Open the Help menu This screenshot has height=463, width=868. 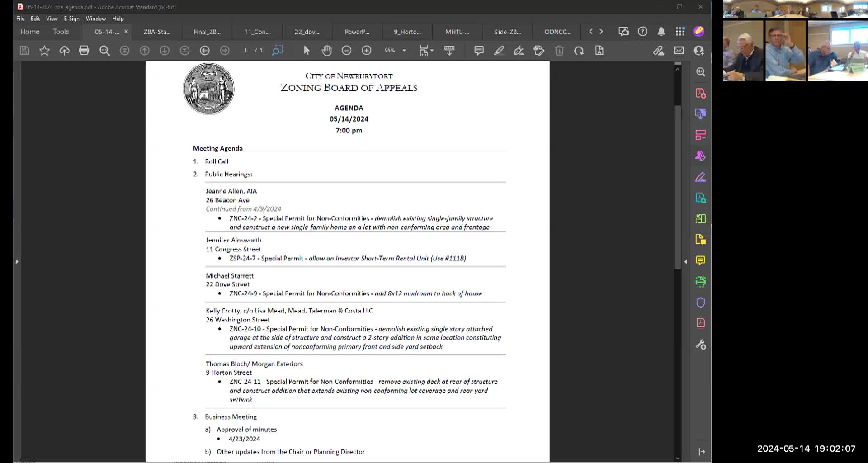[x=118, y=19]
